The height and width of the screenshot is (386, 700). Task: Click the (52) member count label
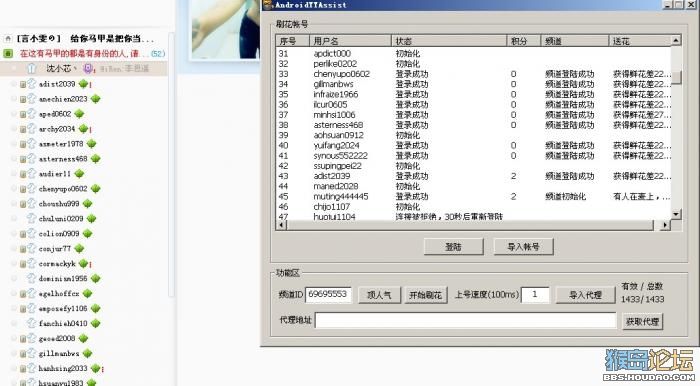158,54
